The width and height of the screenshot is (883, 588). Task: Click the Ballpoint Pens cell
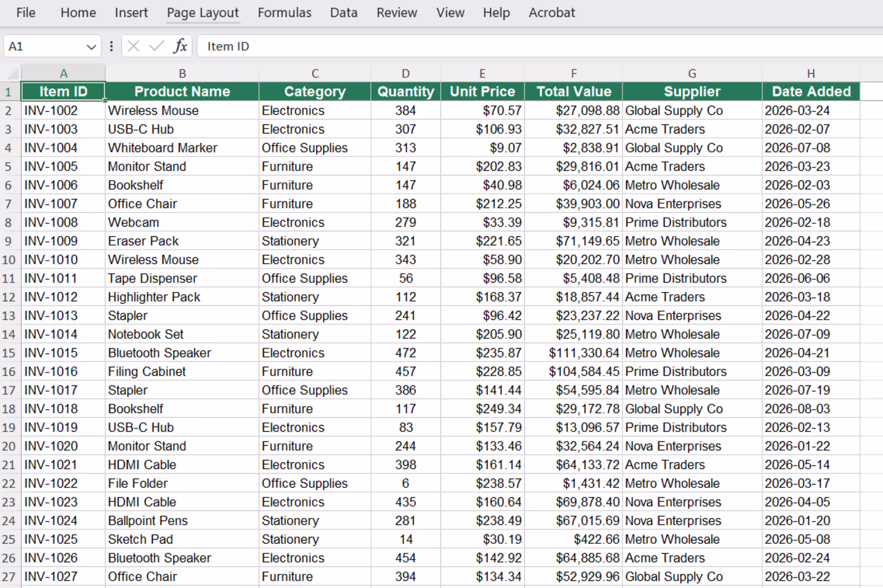(182, 521)
